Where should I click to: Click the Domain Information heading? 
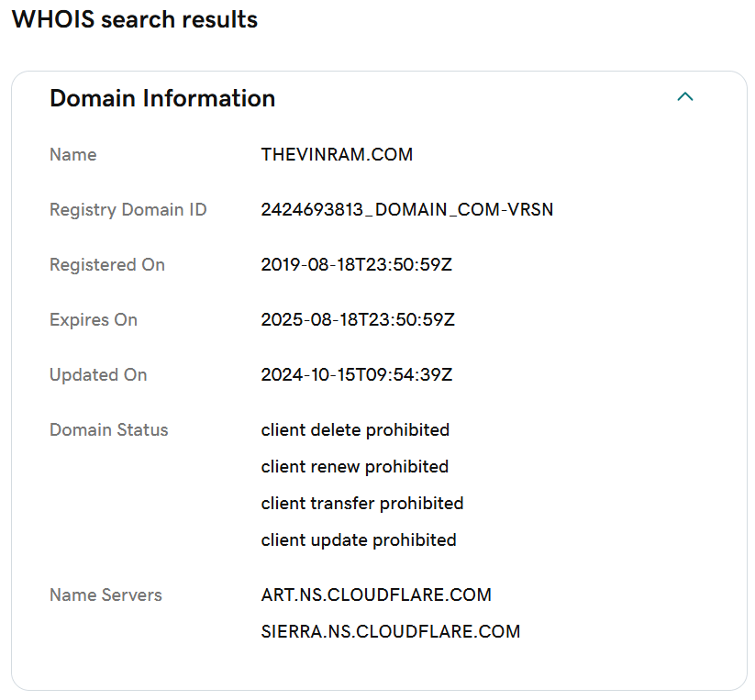pos(162,98)
